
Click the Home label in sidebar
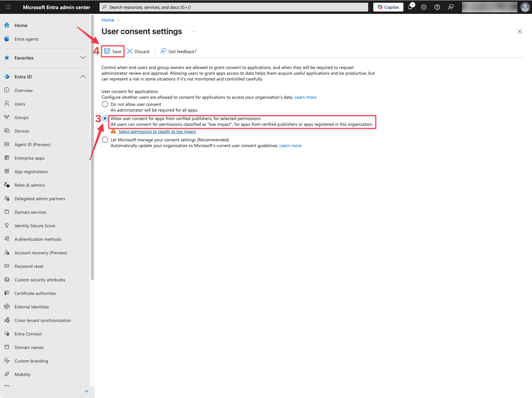tap(21, 25)
